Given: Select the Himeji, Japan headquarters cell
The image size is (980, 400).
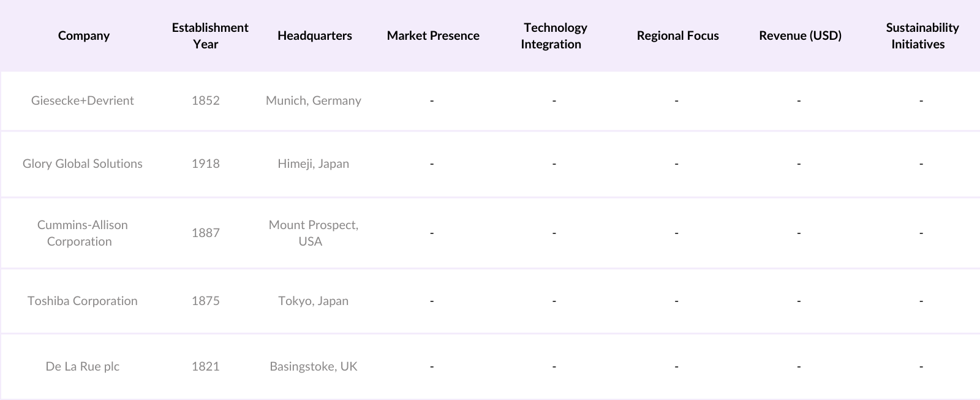Looking at the screenshot, I should pyautogui.click(x=314, y=164).
